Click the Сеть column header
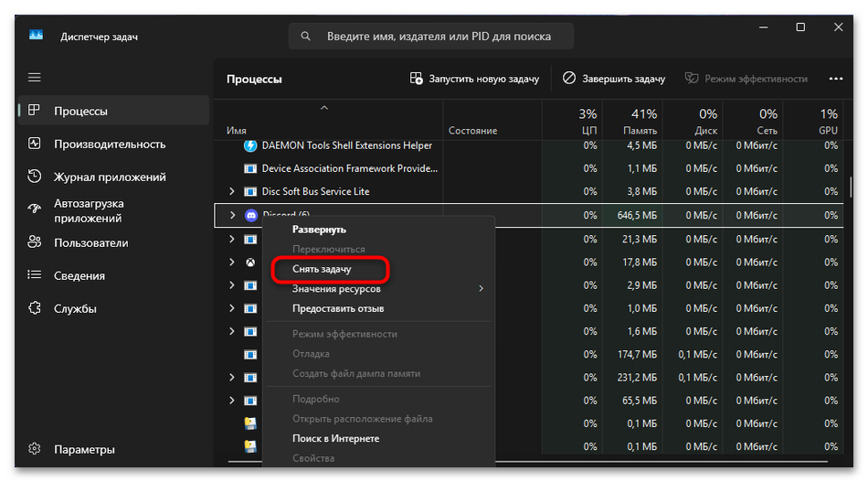Viewport: 868px width, 482px height. tap(753, 120)
